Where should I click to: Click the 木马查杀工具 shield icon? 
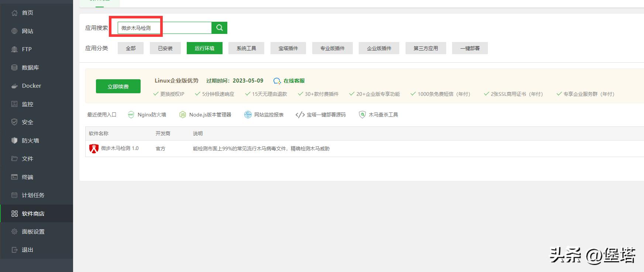(362, 115)
